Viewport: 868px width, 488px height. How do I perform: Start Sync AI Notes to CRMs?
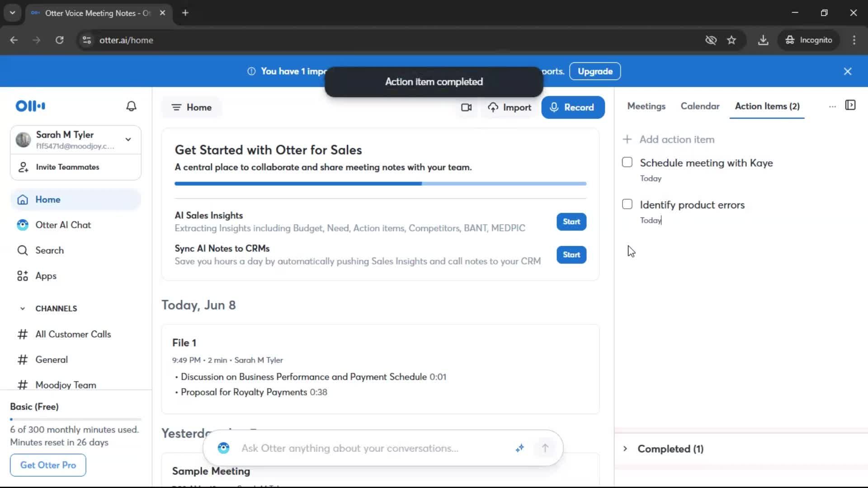coord(571,255)
